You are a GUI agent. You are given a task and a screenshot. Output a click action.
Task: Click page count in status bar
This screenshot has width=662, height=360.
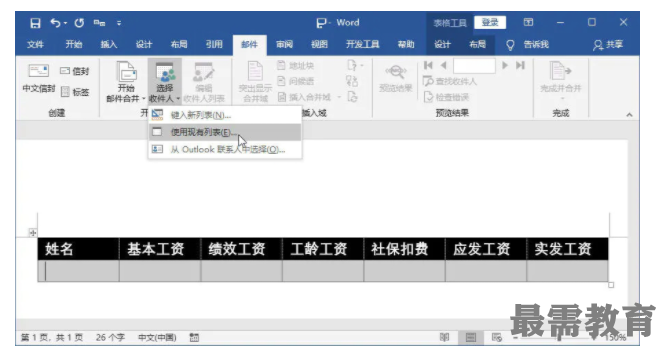52,337
